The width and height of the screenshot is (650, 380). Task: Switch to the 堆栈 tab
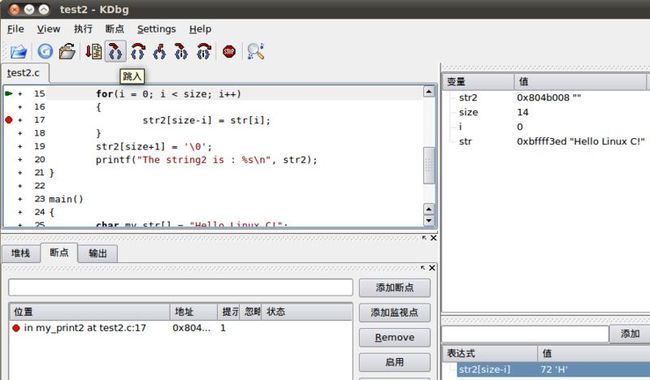click(x=20, y=253)
